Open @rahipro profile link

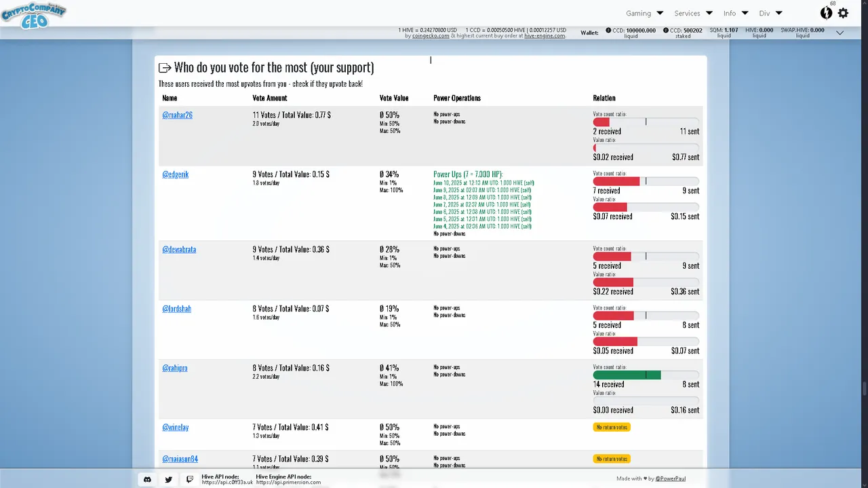pos(174,368)
